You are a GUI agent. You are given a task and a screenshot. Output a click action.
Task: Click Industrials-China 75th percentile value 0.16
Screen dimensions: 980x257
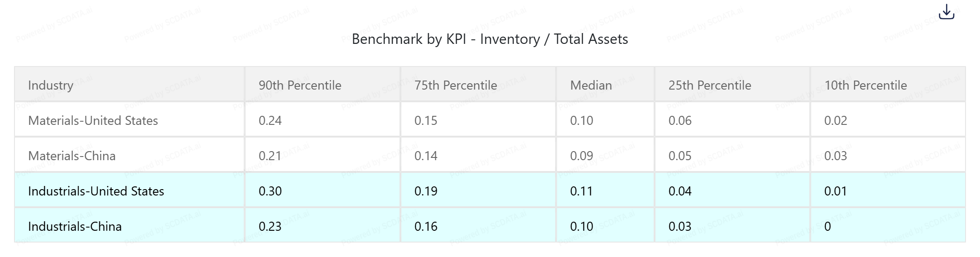426,226
